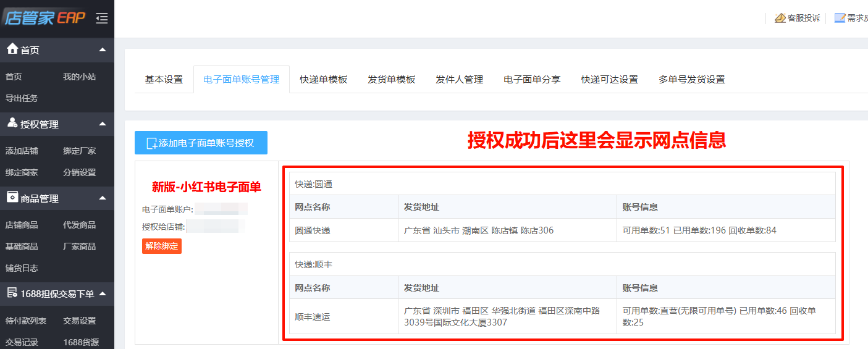Click the 深圳市 福田区 address cell
The image size is (868, 349).
pos(507,317)
